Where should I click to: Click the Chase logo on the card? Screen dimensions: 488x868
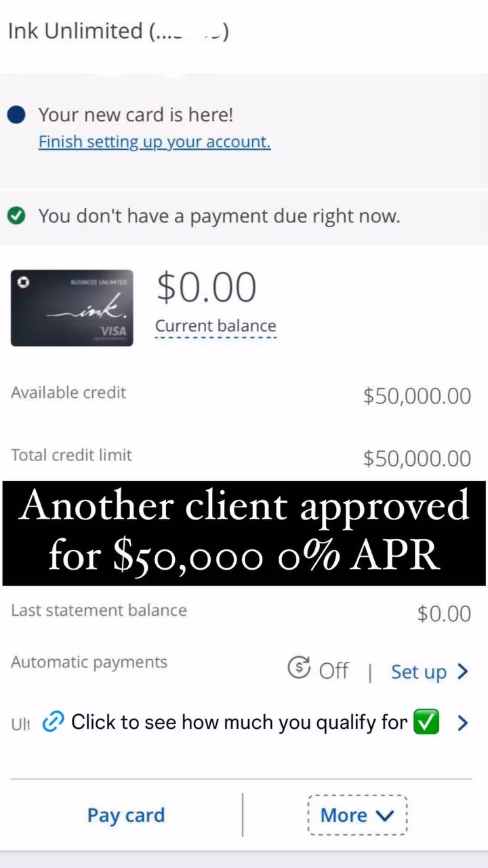(x=24, y=283)
